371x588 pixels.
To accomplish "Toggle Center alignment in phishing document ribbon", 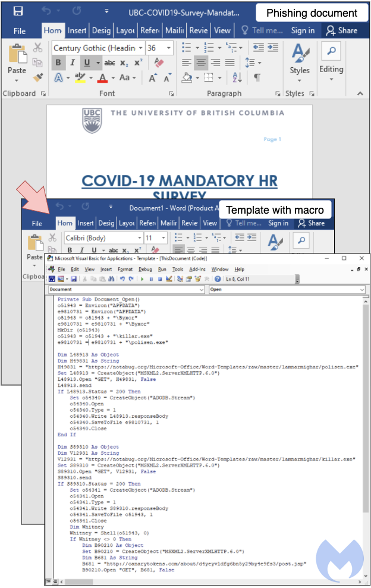I will [201, 62].
